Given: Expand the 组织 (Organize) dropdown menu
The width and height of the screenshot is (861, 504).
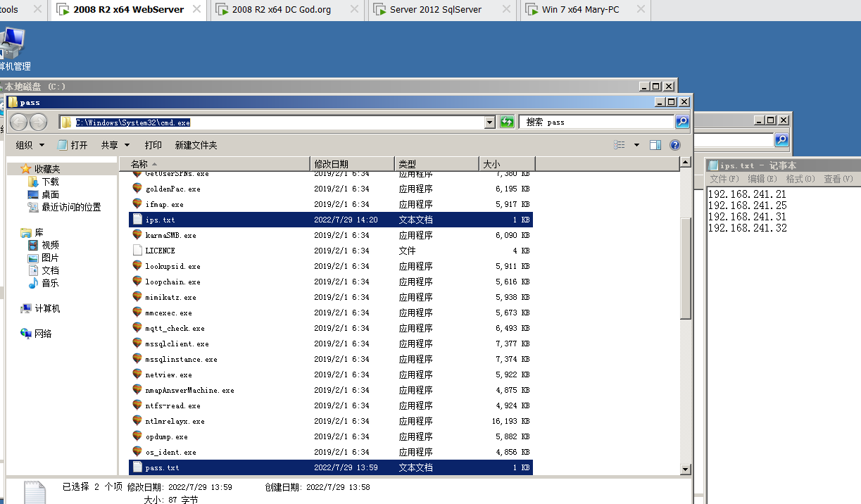Looking at the screenshot, I should click(30, 145).
